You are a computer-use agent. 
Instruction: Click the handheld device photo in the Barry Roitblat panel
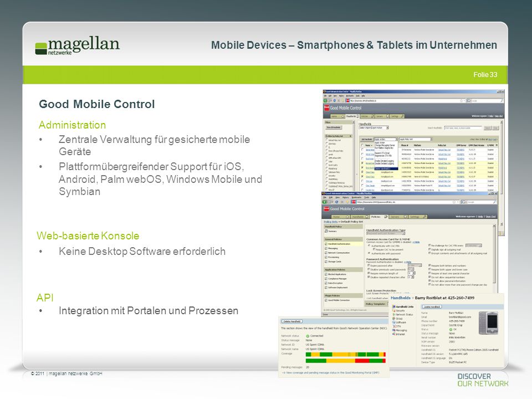[489, 323]
